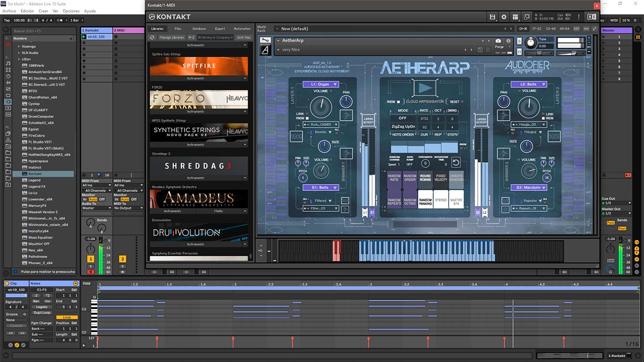Open the S2: Mandolin source dropdown
Viewport: 644px width, 362px height.
[x=529, y=188]
